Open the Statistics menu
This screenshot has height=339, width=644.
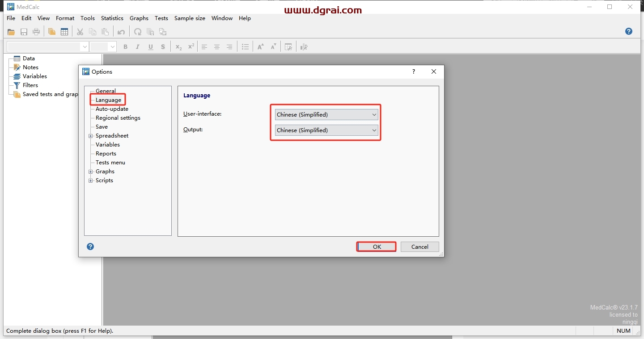click(x=112, y=18)
